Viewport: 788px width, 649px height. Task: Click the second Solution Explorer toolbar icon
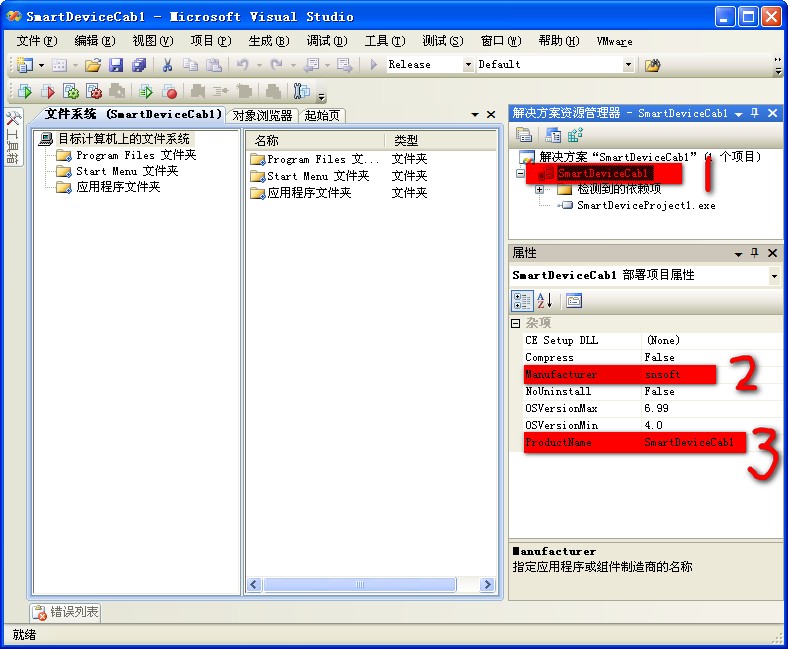pos(553,135)
